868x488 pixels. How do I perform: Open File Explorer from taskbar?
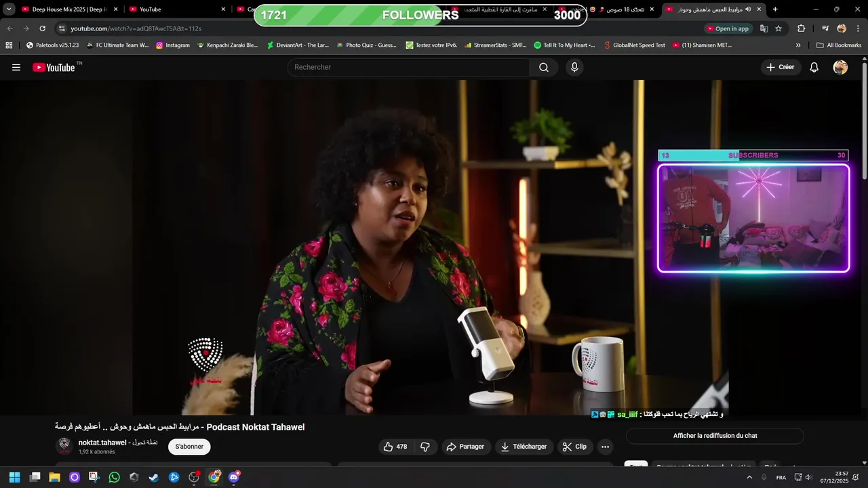point(54,477)
